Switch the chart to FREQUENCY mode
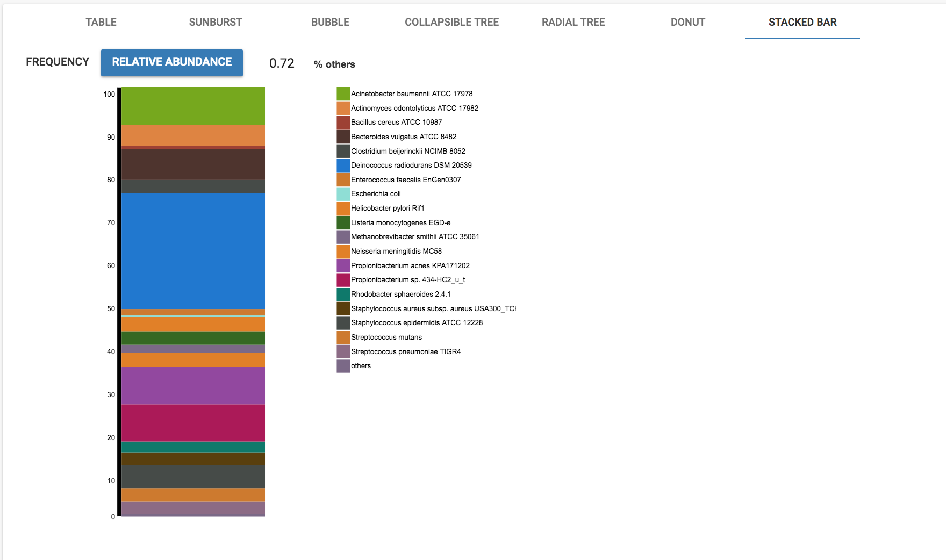 tap(58, 62)
